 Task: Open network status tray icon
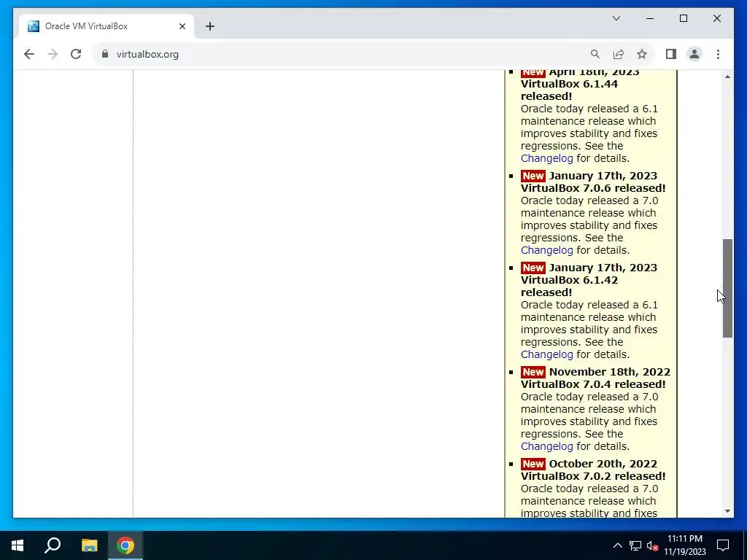tap(635, 545)
